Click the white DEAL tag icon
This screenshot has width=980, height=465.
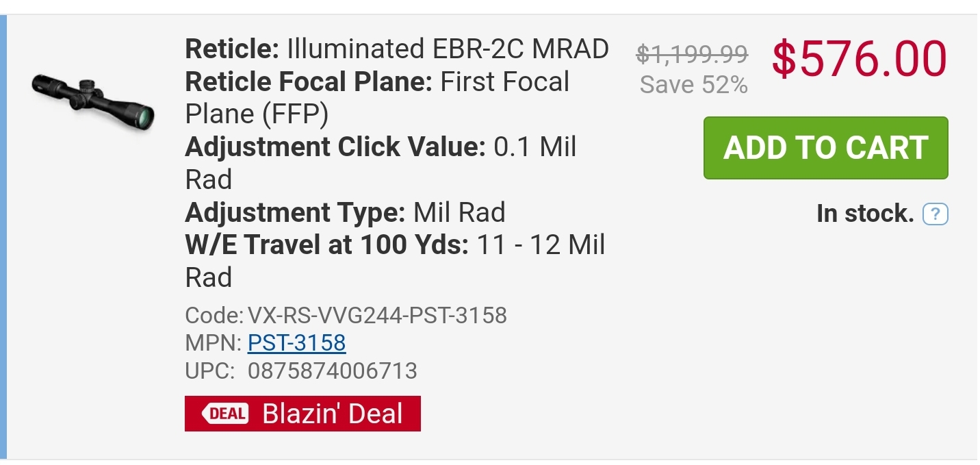(224, 414)
